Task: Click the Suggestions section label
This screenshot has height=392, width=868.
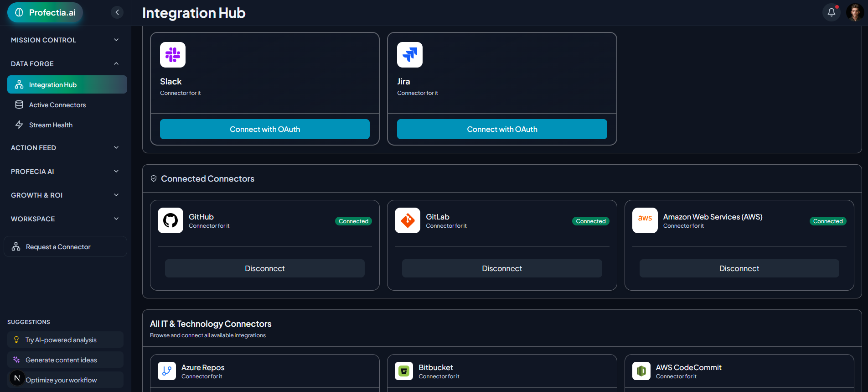Action: pyautogui.click(x=29, y=322)
